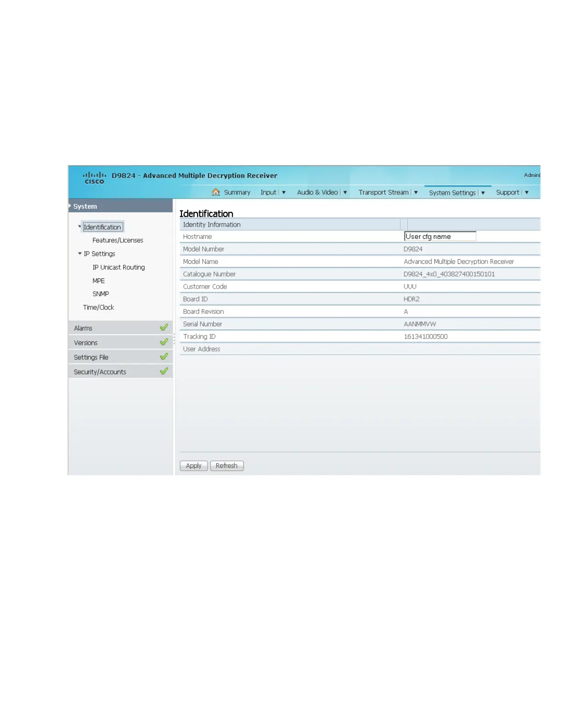563x728 pixels.
Task: Collapse the Identification tree node arrow
Action: pyautogui.click(x=80, y=227)
